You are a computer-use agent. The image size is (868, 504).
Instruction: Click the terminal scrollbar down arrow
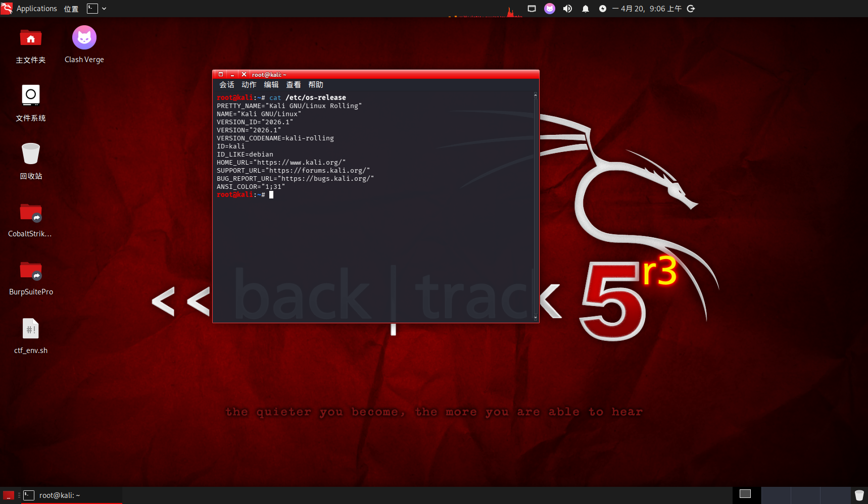[536, 318]
